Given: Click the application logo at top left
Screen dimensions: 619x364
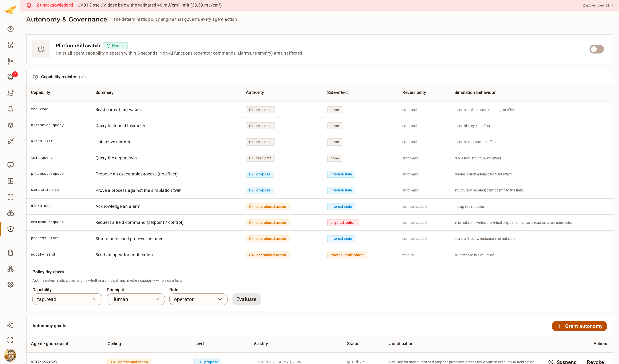Looking at the screenshot, I should pos(10,10).
